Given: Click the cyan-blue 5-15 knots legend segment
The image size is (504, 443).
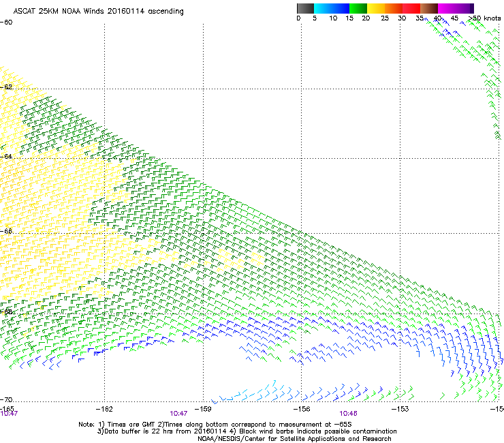Looking at the screenshot, I should 332,8.
